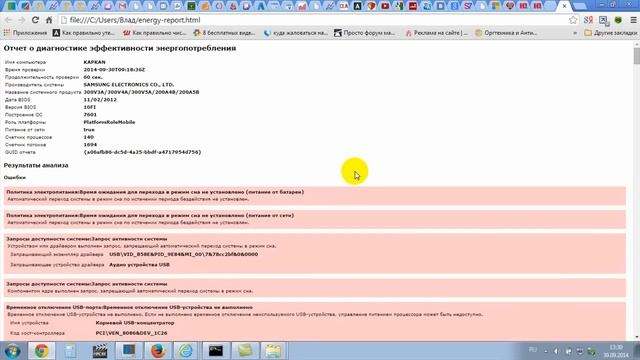
Task: Open bookmark 'Ортгехника и Анти...'
Action: pyautogui.click(x=506, y=33)
